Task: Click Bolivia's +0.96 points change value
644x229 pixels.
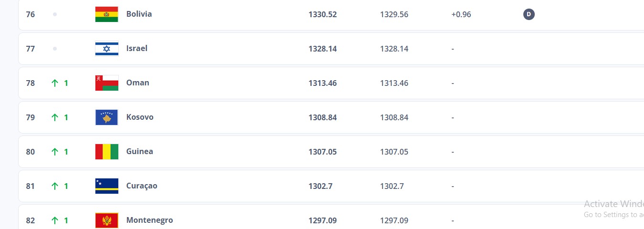Action: pos(461,14)
